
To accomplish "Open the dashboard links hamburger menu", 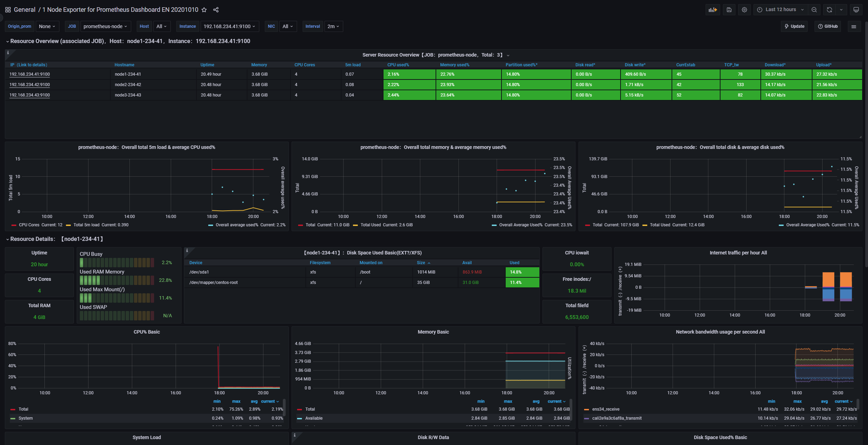I will pos(854,26).
